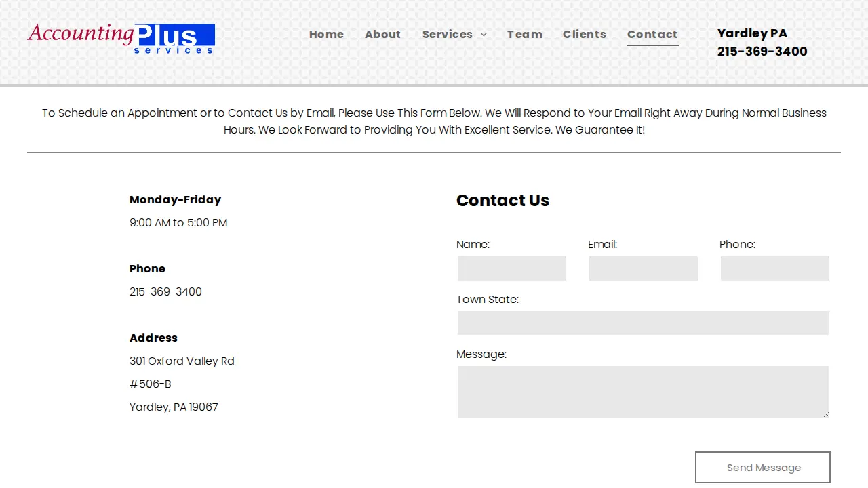868x488 pixels.
Task: Click the Address heading
Action: click(x=153, y=338)
